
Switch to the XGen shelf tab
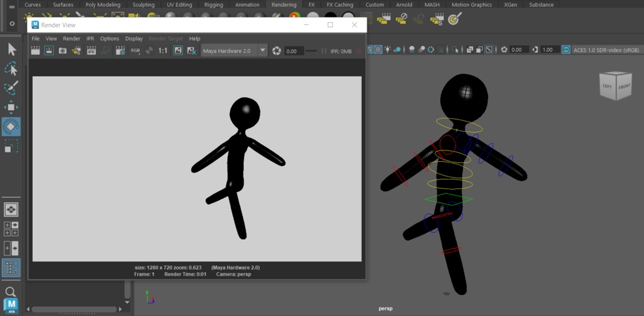click(510, 4)
